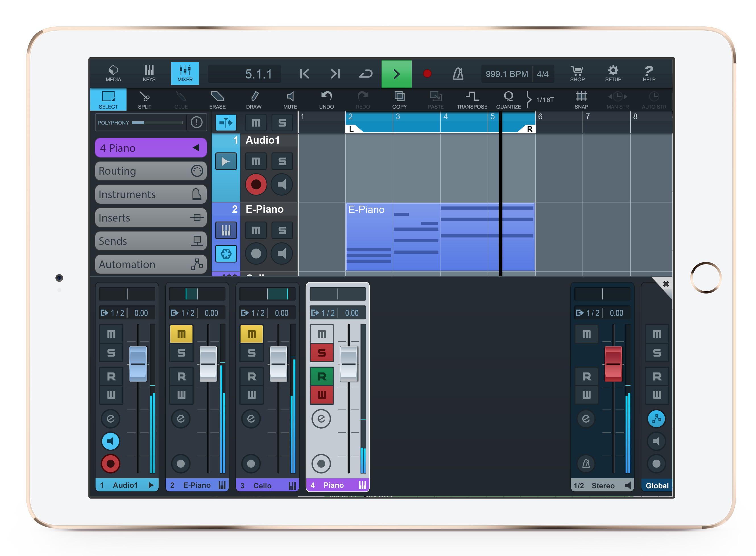This screenshot has height=556, width=756.
Task: Toggle cycle loop mode
Action: (365, 74)
